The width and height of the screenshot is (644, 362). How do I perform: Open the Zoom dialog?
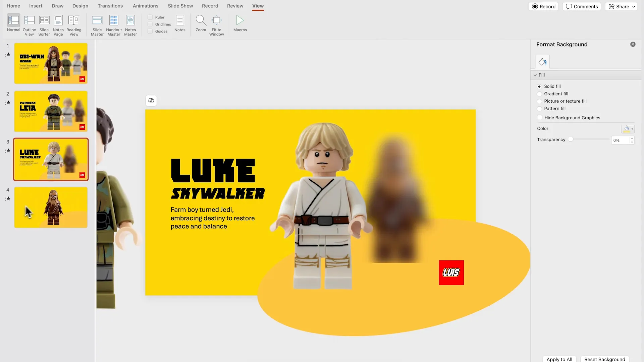(201, 23)
